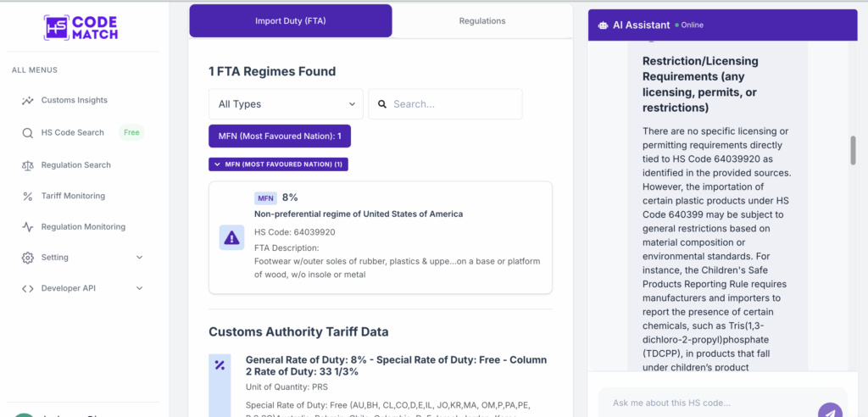Click the Regulation Monitoring pulse icon
This screenshot has height=417, width=868.
(28, 227)
